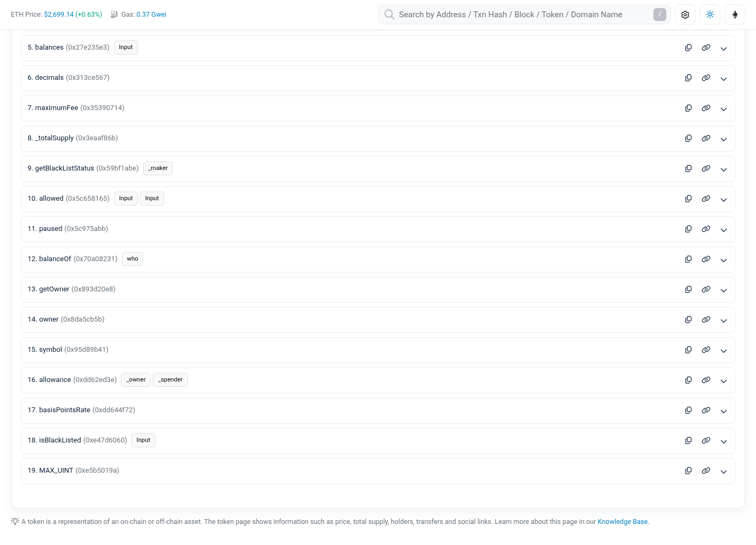Click the 17. basisPointsRate method title
756x545 pixels.
[82, 410]
